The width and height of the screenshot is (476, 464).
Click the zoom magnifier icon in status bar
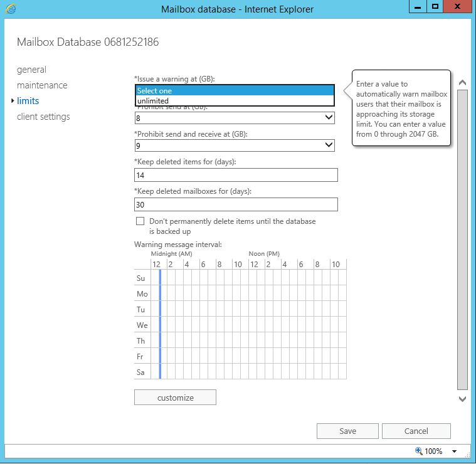coord(419,451)
